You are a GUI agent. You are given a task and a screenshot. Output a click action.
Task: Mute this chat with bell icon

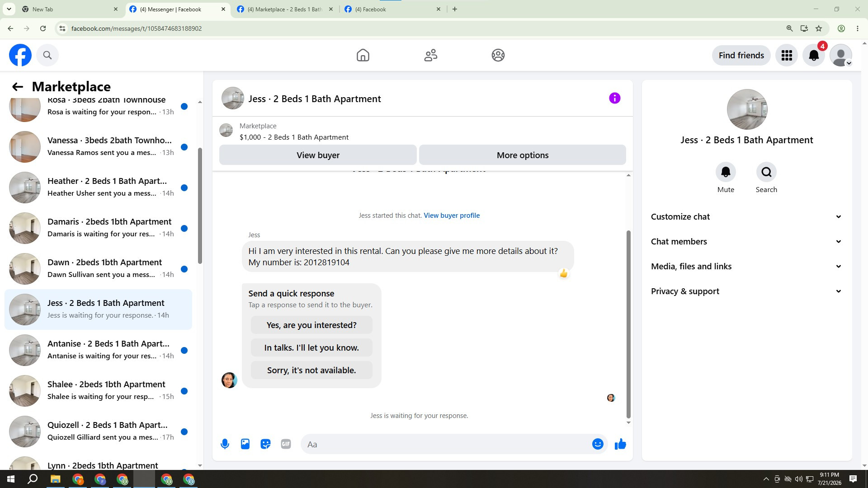(x=726, y=172)
